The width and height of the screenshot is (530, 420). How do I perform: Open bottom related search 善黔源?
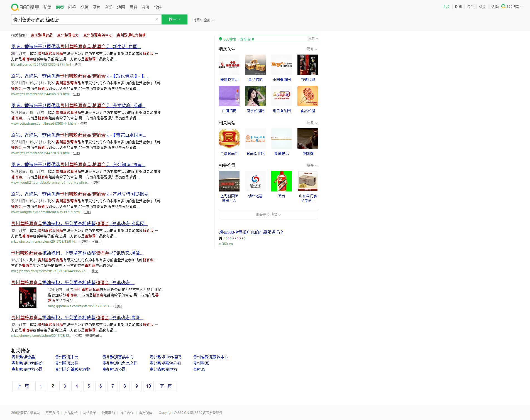pos(199,369)
